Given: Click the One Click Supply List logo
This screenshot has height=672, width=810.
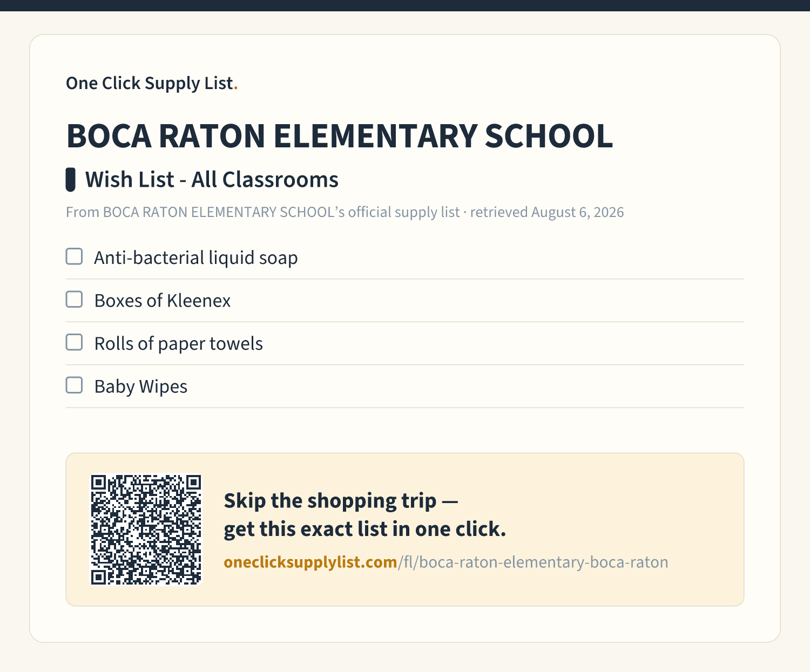Looking at the screenshot, I should (x=152, y=83).
